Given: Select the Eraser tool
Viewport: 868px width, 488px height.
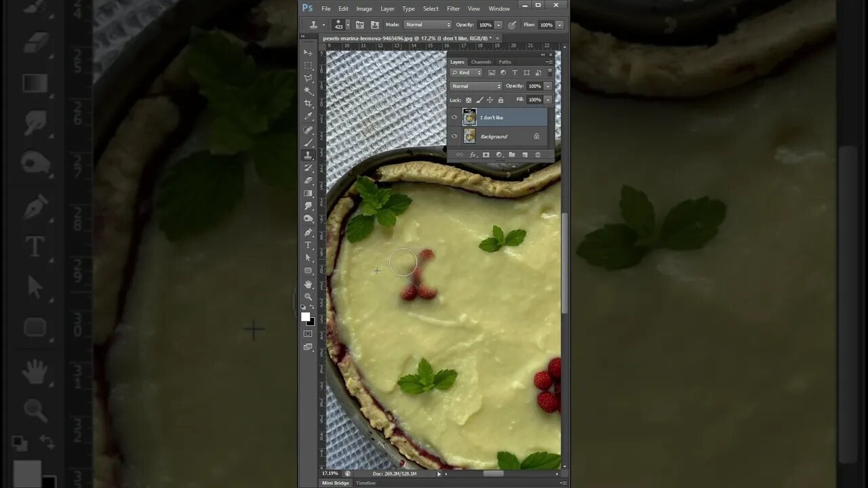Looking at the screenshot, I should point(308,180).
